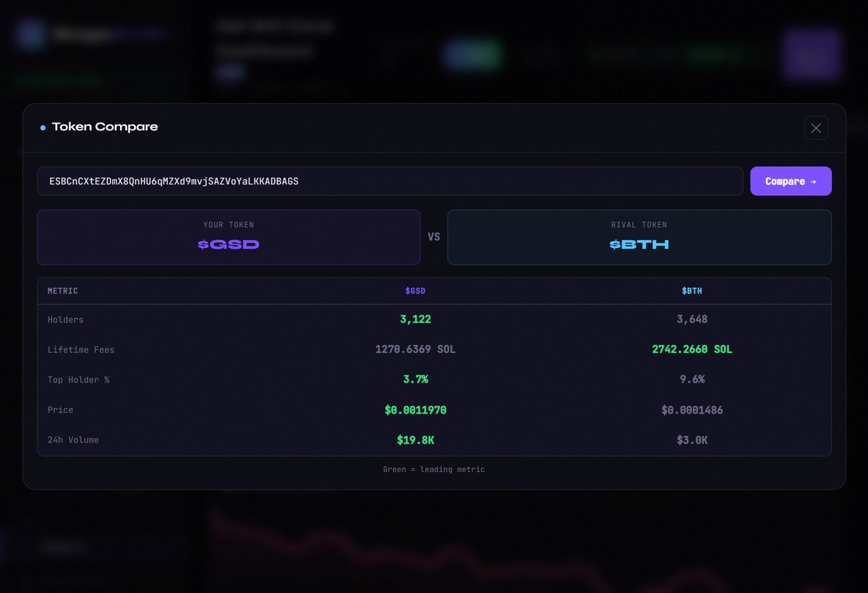Click the $0.0011970 price value
Viewport: 868px width, 593px height.
click(x=415, y=410)
